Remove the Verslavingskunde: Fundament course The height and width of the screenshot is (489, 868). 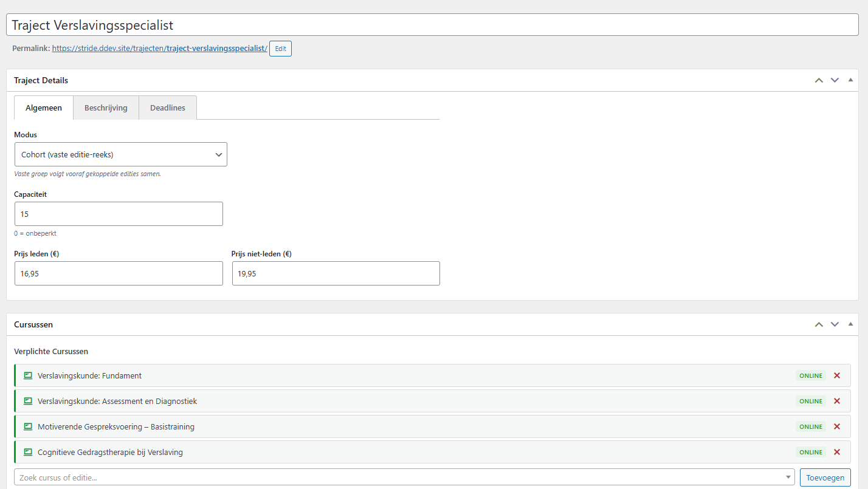tap(836, 375)
